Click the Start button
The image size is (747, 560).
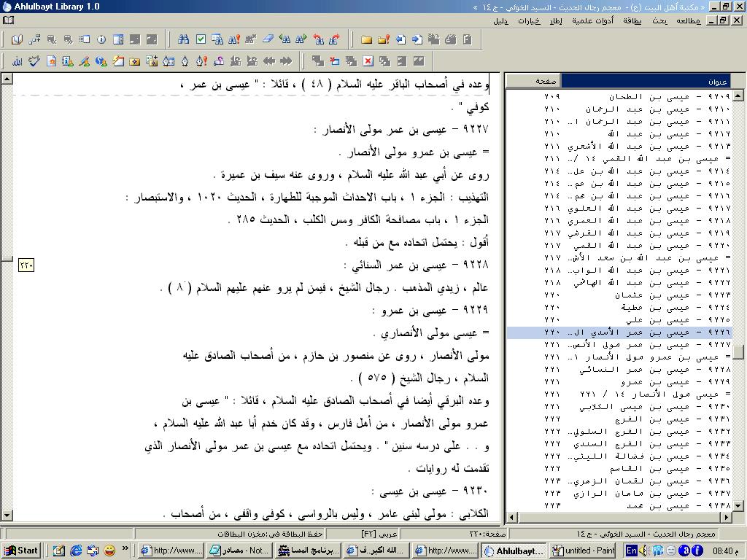click(x=21, y=551)
